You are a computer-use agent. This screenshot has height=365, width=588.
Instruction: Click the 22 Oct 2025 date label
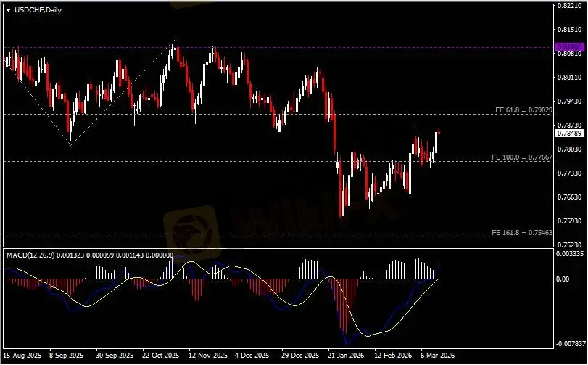coord(160,356)
